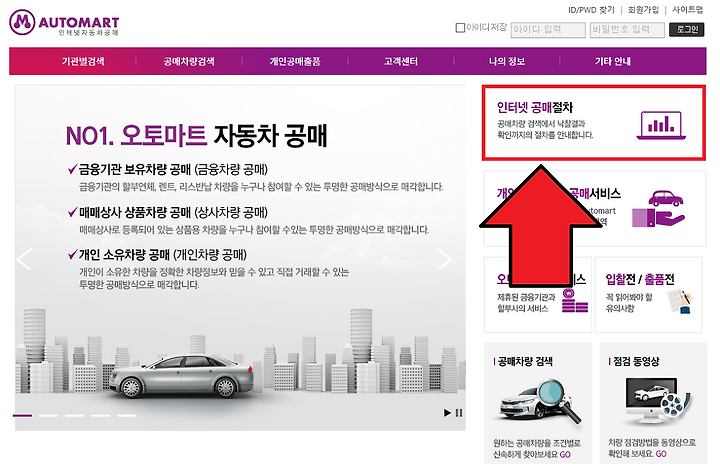This screenshot has height=464, width=720.
Task: Open the 나의 정보 menu
Action: 507,61
